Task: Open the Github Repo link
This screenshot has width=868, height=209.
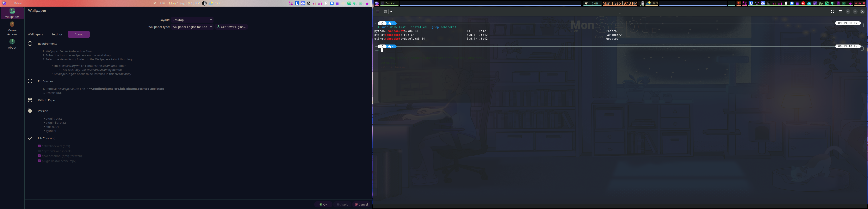Action: [x=46, y=100]
